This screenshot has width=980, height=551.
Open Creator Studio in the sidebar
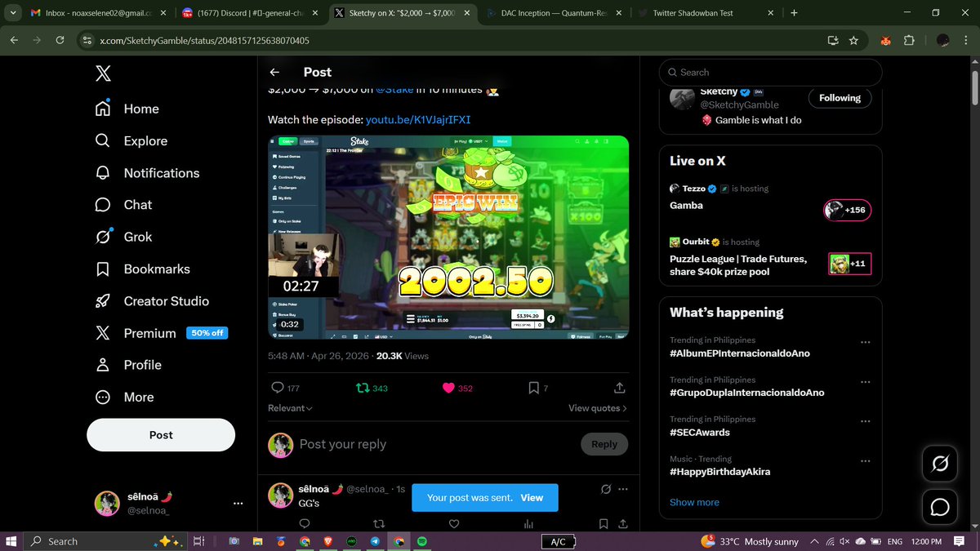152,301
